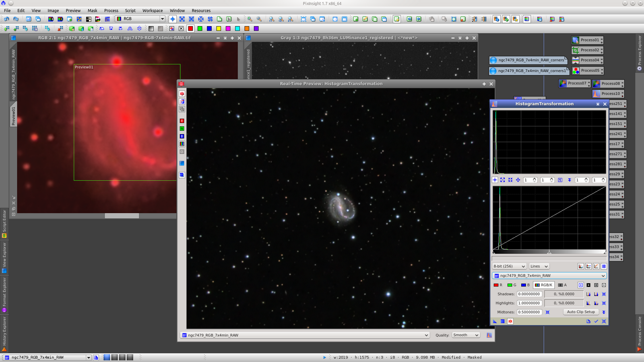The image size is (644, 362).
Task: Open the History Explorer side tab
Action: click(4, 333)
